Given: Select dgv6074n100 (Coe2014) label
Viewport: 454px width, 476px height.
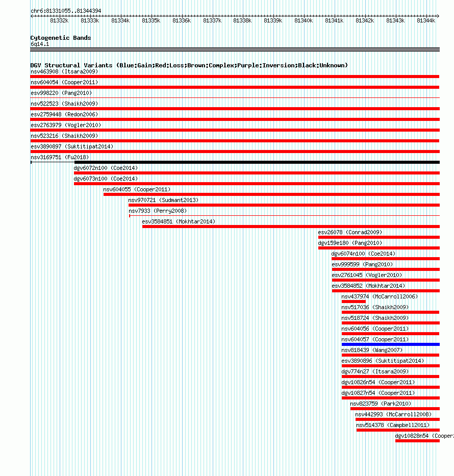Looking at the screenshot, I should pyautogui.click(x=364, y=254).
